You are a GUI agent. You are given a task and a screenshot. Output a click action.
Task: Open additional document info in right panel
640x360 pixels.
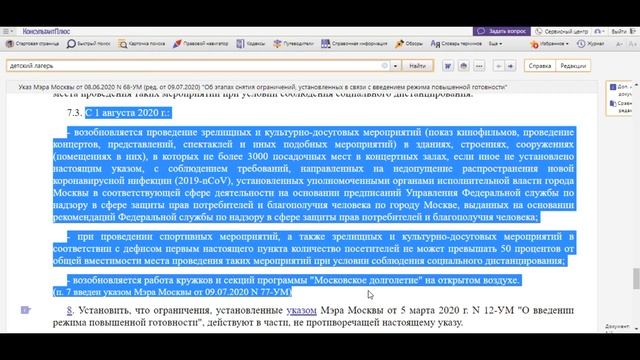coord(621,90)
